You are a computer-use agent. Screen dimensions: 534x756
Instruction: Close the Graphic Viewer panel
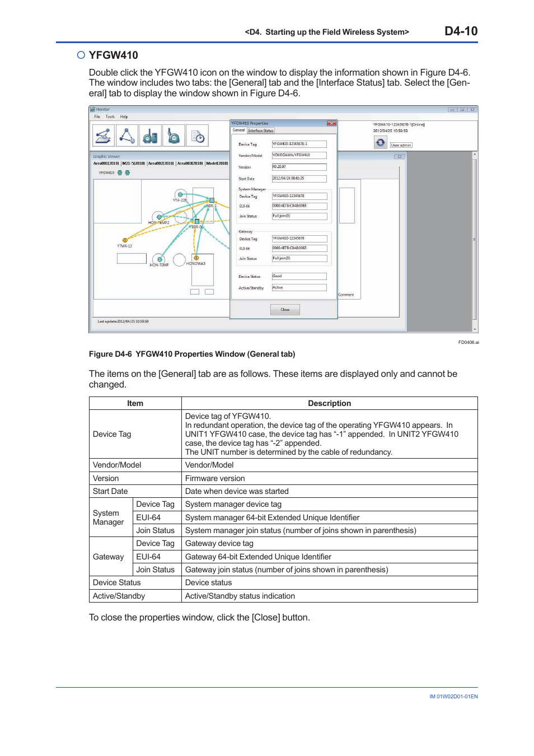point(400,157)
